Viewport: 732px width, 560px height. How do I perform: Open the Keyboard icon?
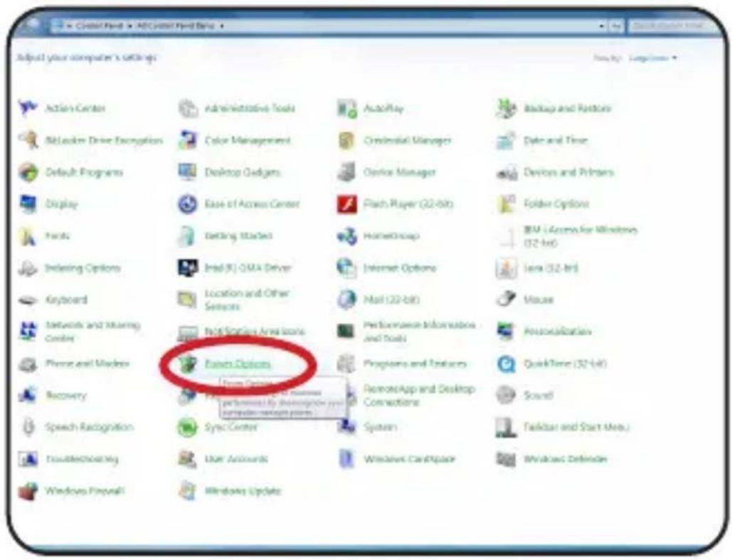tap(28, 300)
